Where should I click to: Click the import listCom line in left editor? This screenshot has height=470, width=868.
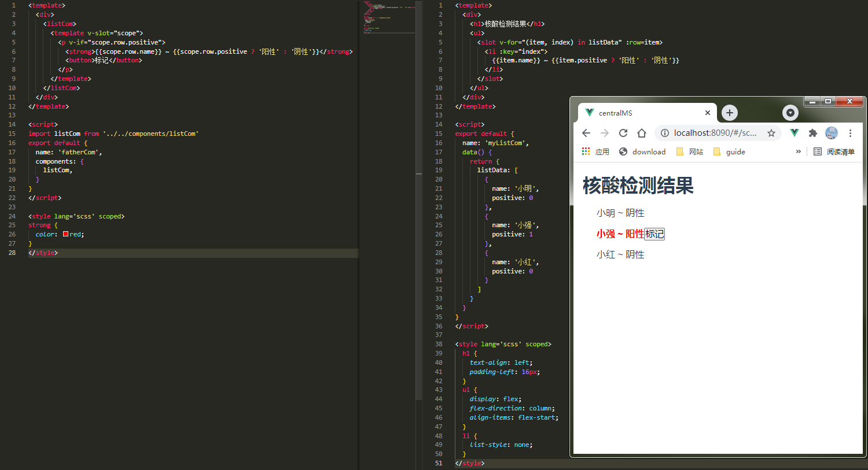coord(113,134)
